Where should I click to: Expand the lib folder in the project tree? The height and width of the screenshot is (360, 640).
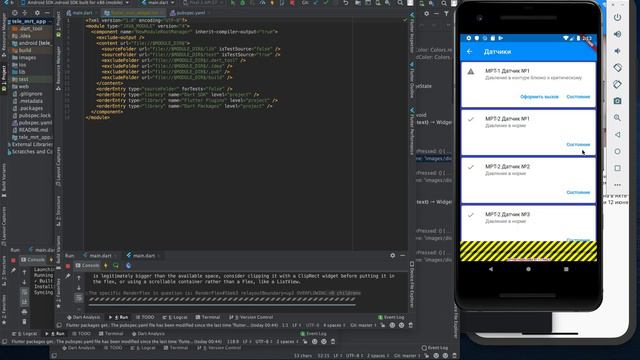coord(22,72)
